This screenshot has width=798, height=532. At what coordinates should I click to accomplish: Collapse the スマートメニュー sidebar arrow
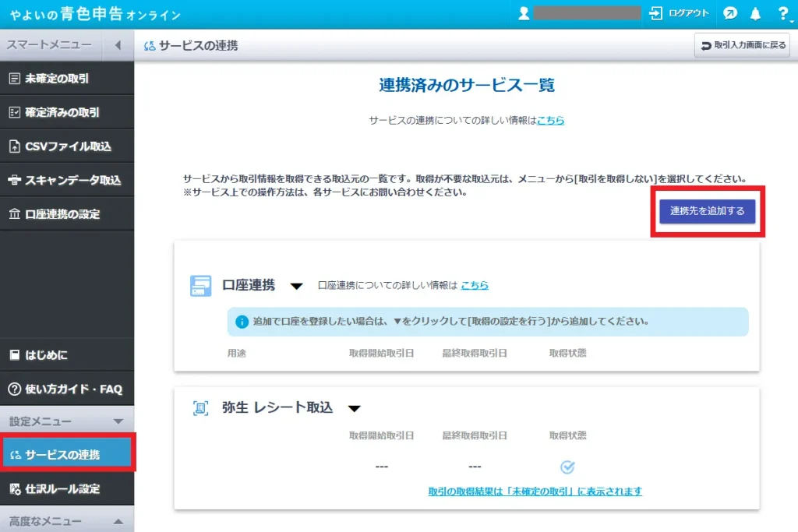[118, 45]
